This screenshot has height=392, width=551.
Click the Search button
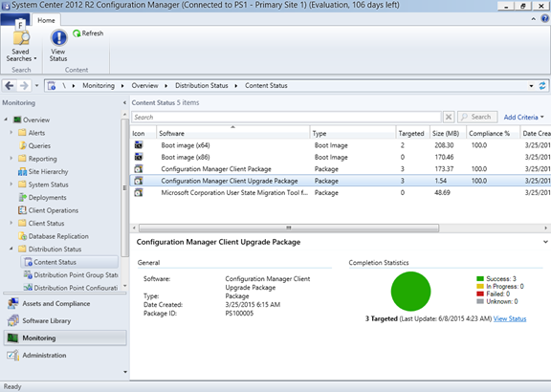coord(477,117)
